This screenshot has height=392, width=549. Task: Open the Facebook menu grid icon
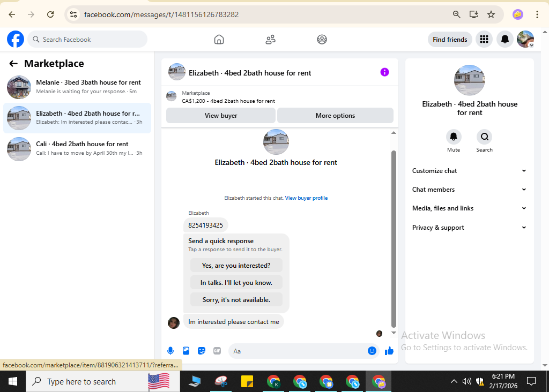484,39
